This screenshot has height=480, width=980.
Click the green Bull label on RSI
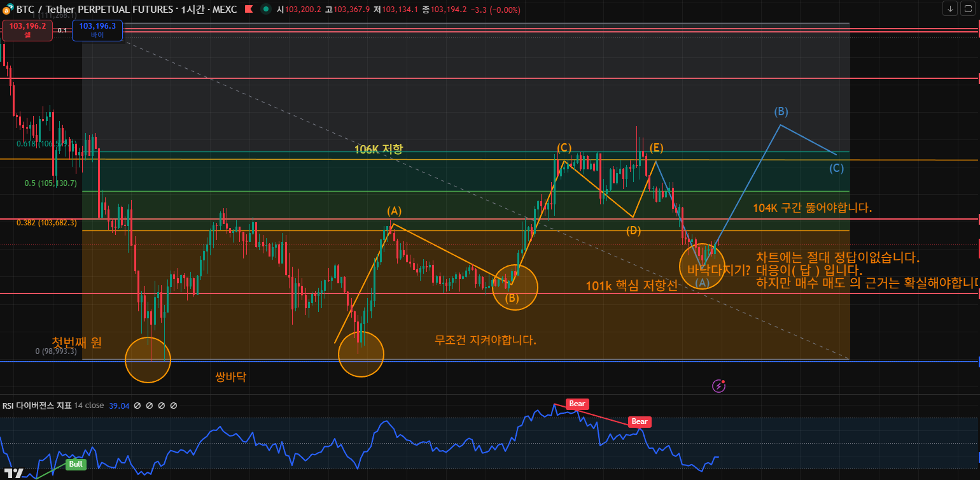(x=76, y=464)
